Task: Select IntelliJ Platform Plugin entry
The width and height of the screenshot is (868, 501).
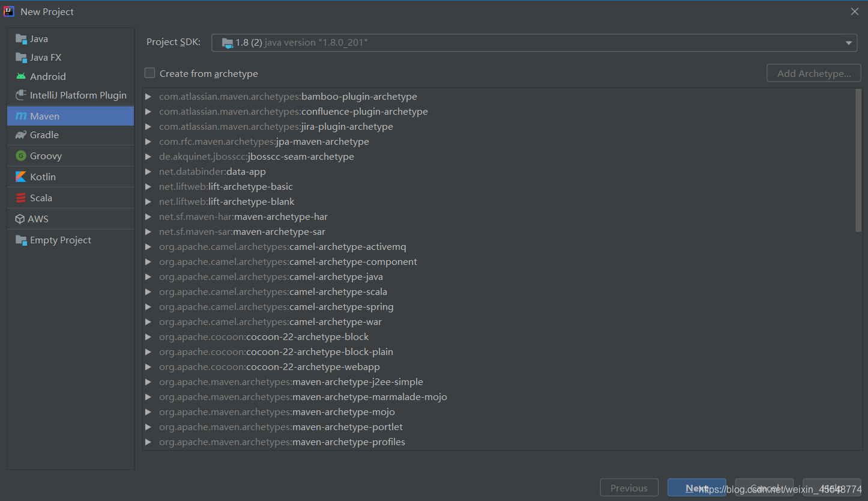Action: 71,95
